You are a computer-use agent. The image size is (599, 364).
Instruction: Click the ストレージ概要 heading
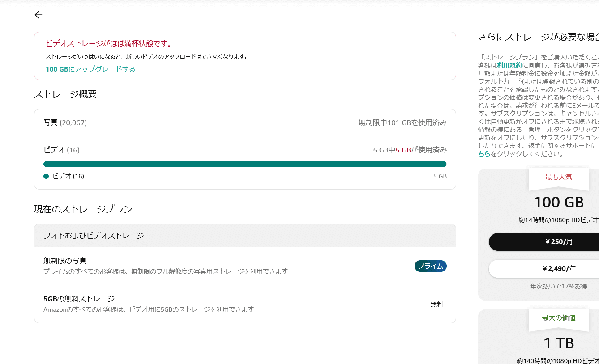pyautogui.click(x=65, y=94)
